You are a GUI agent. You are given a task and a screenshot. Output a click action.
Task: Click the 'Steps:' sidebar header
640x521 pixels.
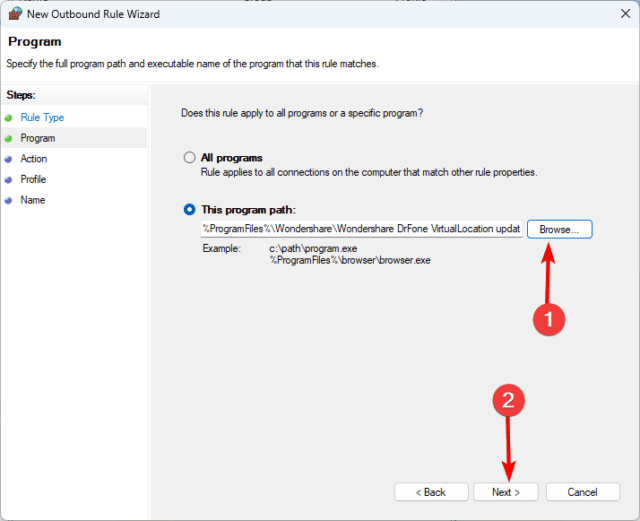pyautogui.click(x=21, y=95)
